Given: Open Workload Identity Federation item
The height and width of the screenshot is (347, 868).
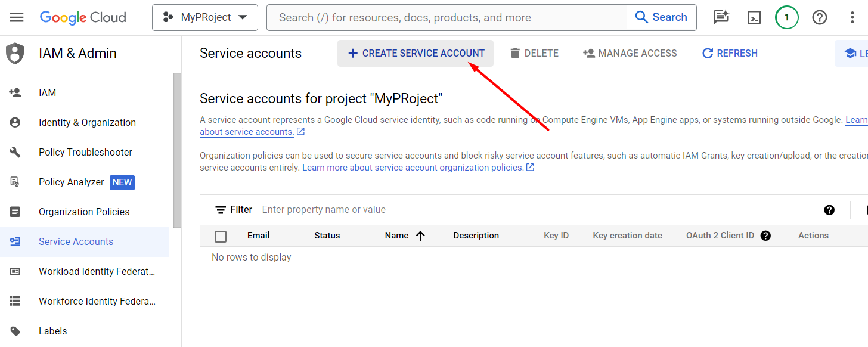Looking at the screenshot, I should [85, 271].
